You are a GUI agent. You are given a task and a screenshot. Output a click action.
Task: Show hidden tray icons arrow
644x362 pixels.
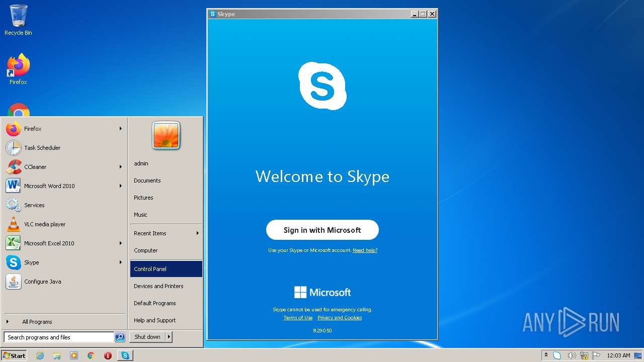(x=546, y=355)
